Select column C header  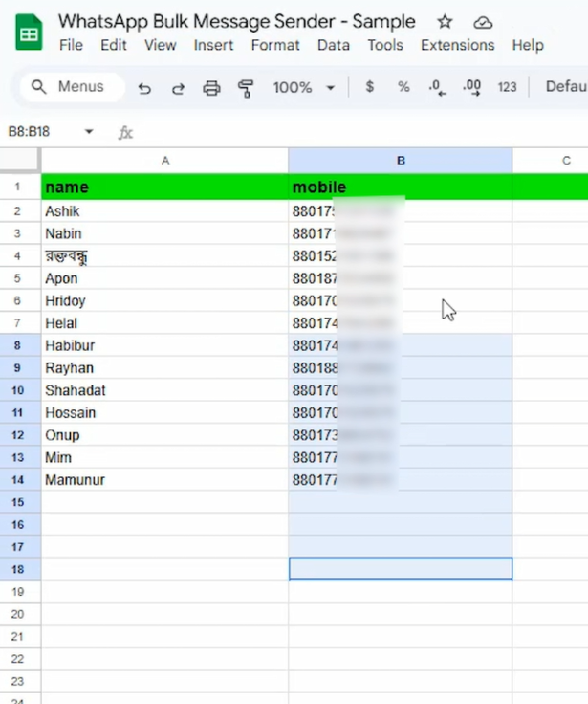pyautogui.click(x=551, y=161)
